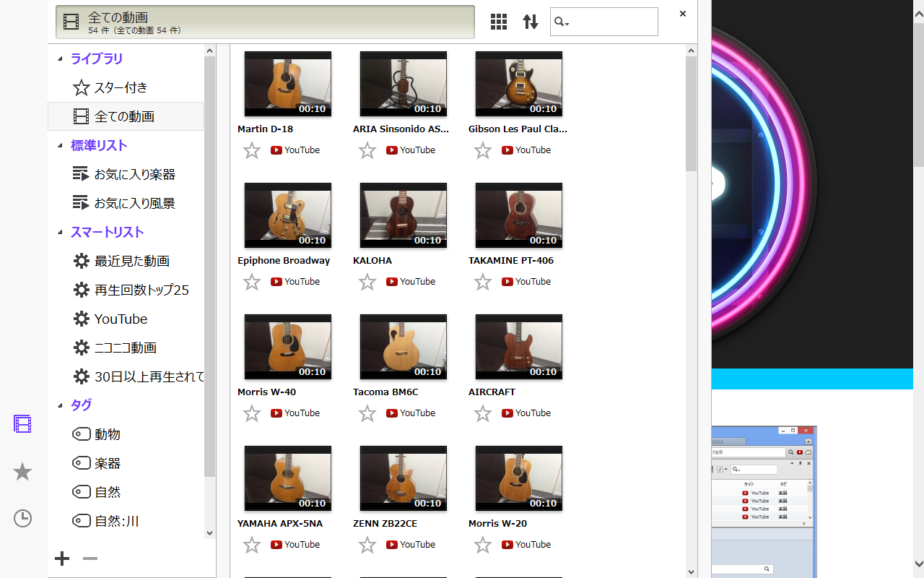This screenshot has width=924, height=578.
Task: Open the お気に入り楽器 playlist
Action: point(126,174)
